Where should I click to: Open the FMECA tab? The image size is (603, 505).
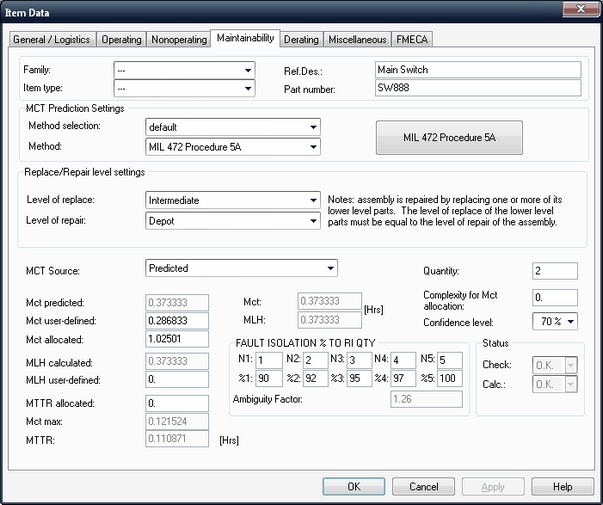coord(412,39)
